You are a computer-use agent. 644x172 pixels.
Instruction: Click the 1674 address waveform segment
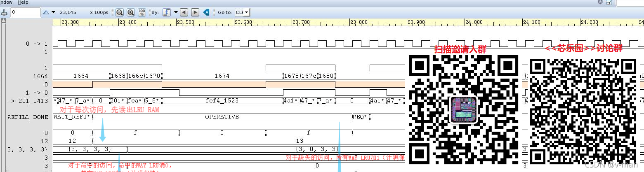(222, 76)
